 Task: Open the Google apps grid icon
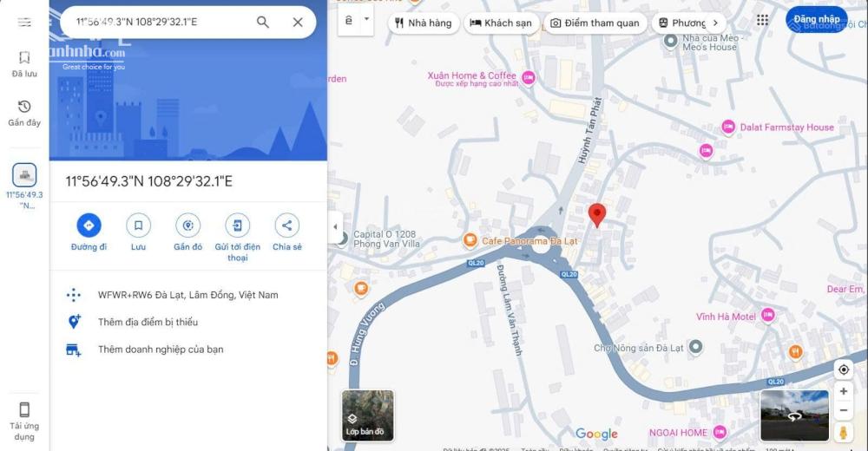click(762, 21)
